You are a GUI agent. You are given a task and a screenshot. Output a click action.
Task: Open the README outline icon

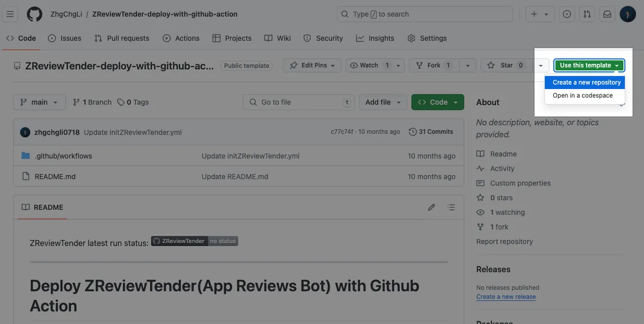[x=451, y=207]
